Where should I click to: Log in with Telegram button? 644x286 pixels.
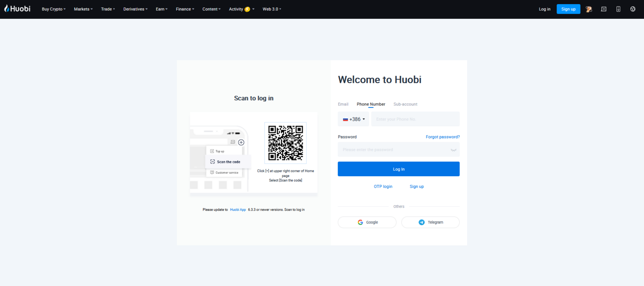[x=430, y=222]
